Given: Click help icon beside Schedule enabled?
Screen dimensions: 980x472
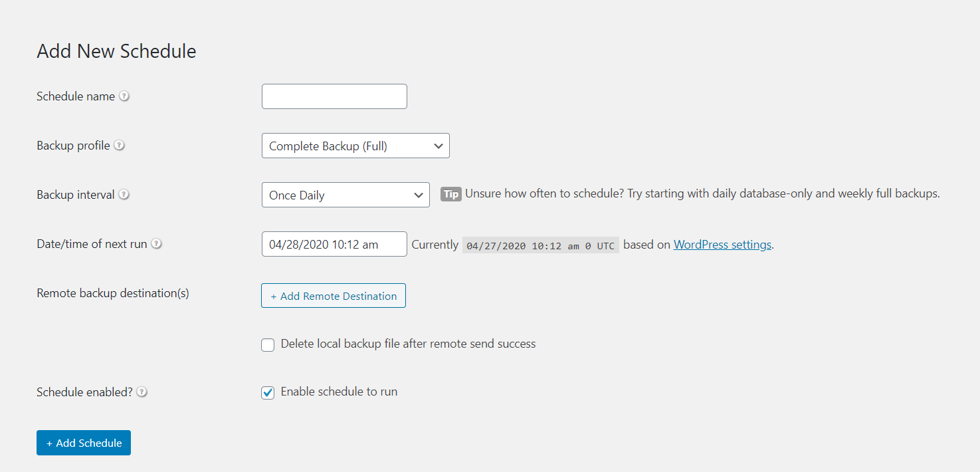Looking at the screenshot, I should click(142, 392).
